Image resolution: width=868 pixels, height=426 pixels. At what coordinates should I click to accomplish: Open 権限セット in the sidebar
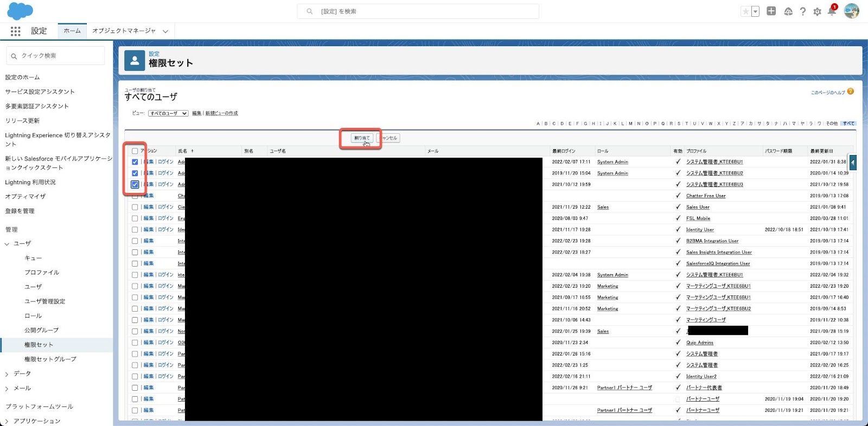point(39,345)
